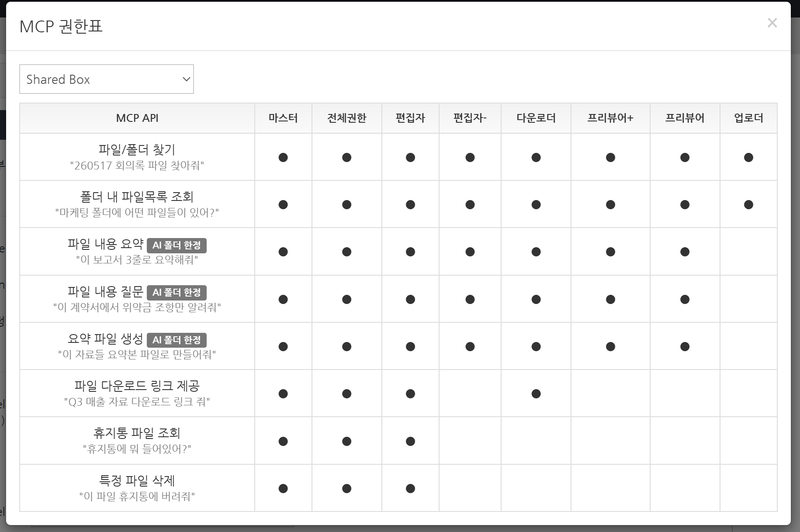Click the 업로더 dot in 폴더 내 파일목록 조회 row
The width and height of the screenshot is (800, 532).
[x=748, y=204]
